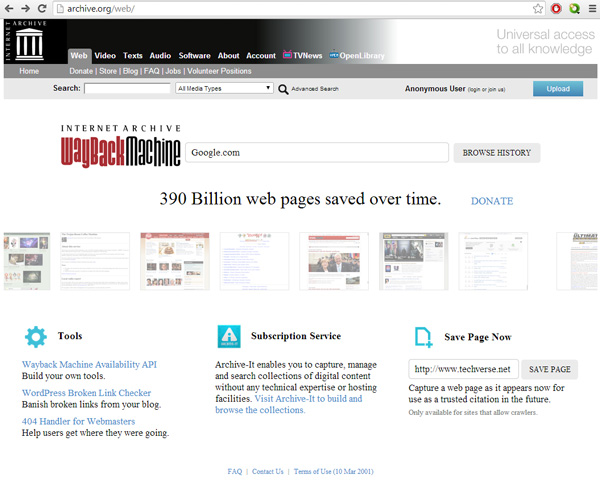Bookmark the page using the star icon
This screenshot has height=485, width=600.
coord(538,8)
